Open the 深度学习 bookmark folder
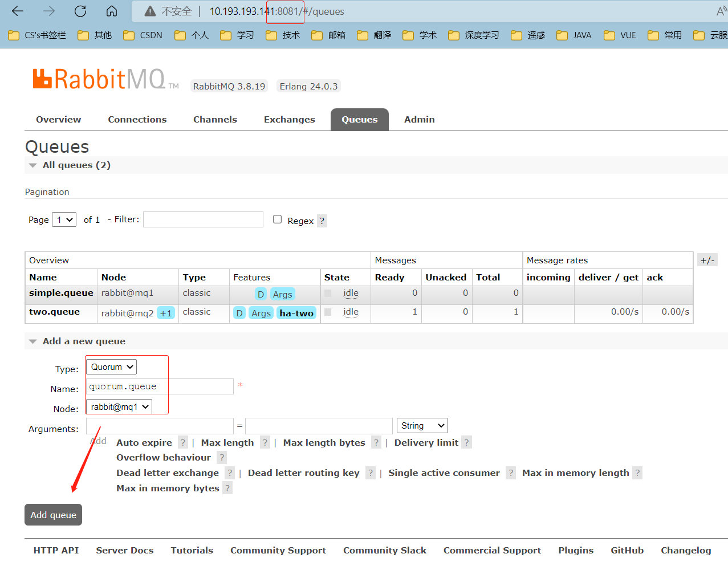Screen dimensions: 728x562 coord(474,35)
